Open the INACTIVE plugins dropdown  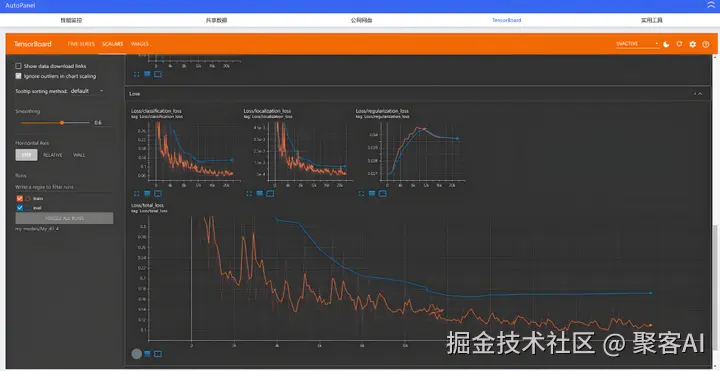(637, 44)
